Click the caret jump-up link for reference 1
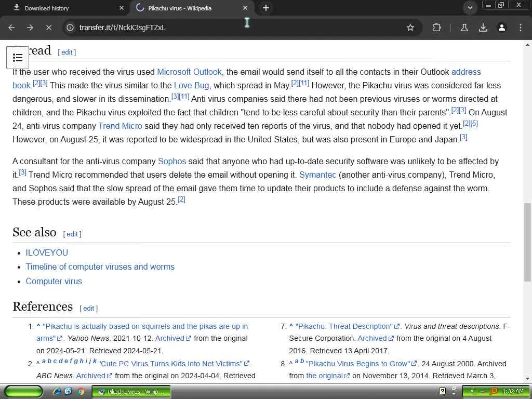Image resolution: width=532 pixels, height=399 pixels. [38, 326]
